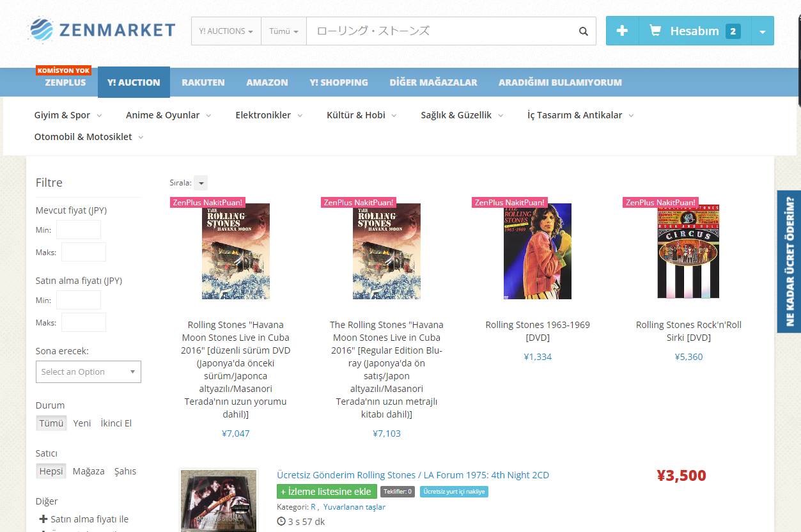Image resolution: width=801 pixels, height=532 pixels.
Task: Click Havana Moon DVD cover thumbnail
Action: click(x=236, y=251)
